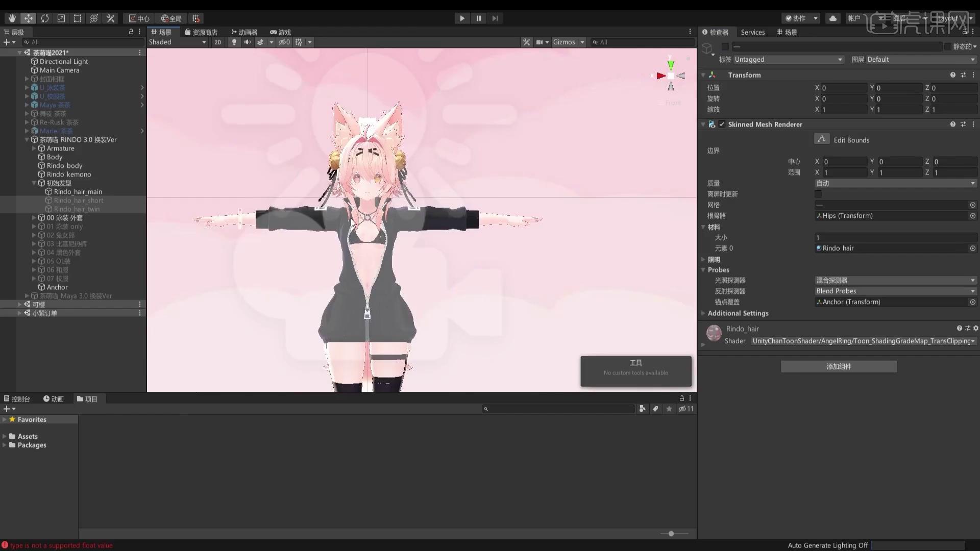980x551 pixels.
Task: Click the cloud services icon in the toolbar
Action: click(x=833, y=18)
